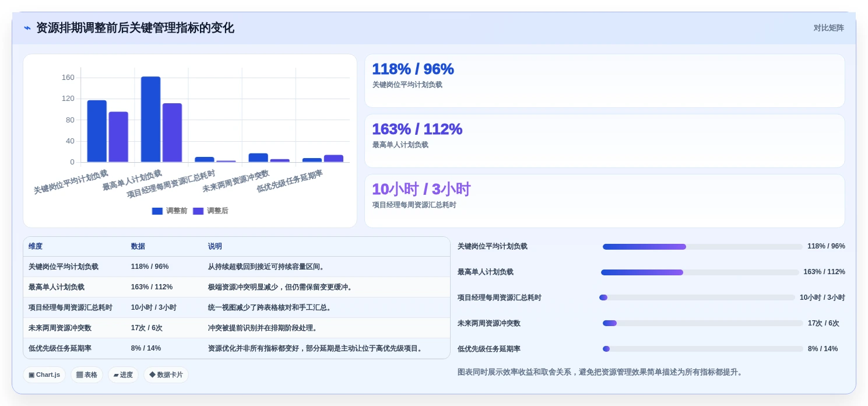
Task: Click the 数据卡片 tag chip
Action: pos(166,374)
